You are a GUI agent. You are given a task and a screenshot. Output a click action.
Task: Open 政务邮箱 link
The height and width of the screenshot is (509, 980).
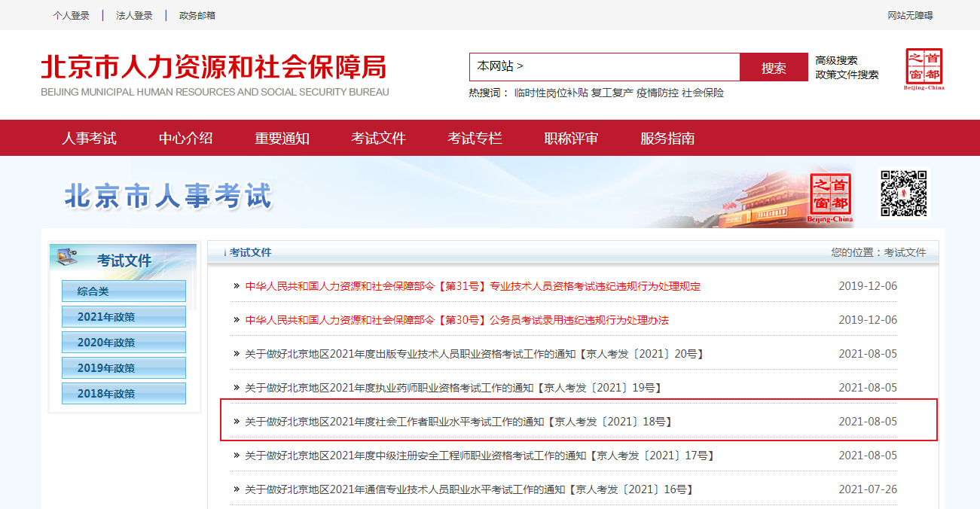point(197,15)
